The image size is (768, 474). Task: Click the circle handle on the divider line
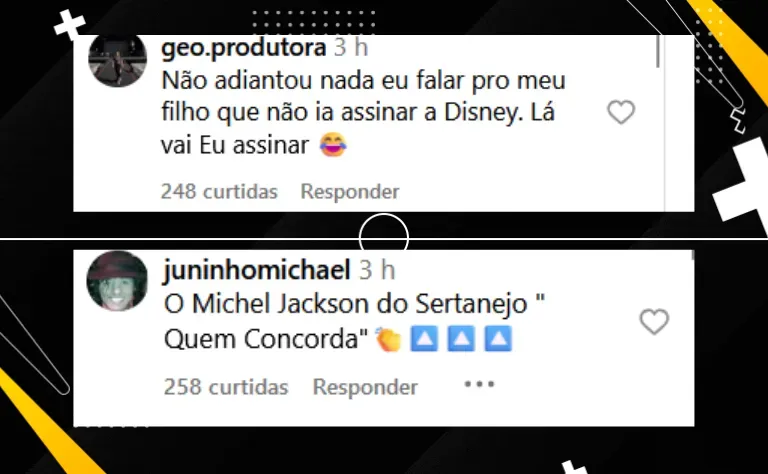coord(384,238)
